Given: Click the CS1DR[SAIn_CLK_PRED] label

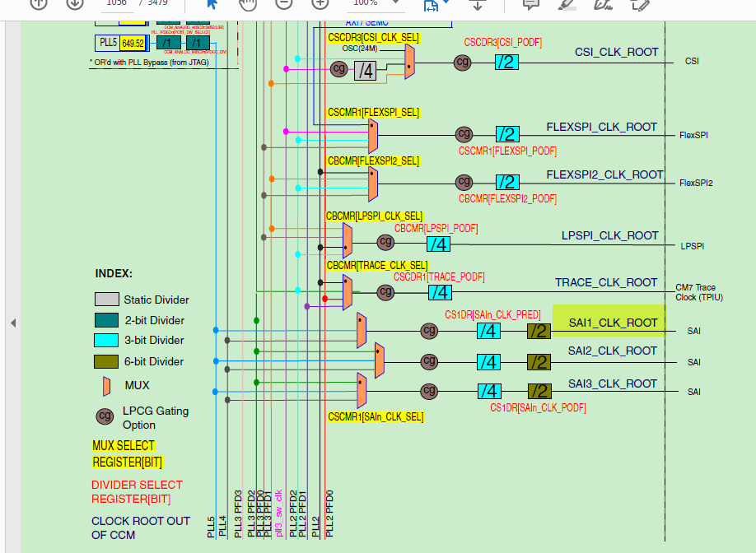Looking at the screenshot, I should [x=492, y=315].
